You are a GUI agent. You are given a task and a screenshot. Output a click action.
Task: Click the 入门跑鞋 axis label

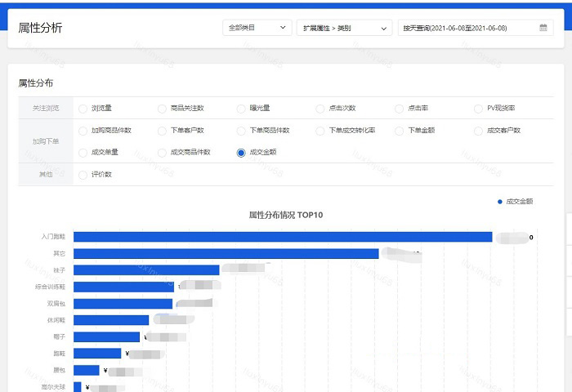pos(53,237)
